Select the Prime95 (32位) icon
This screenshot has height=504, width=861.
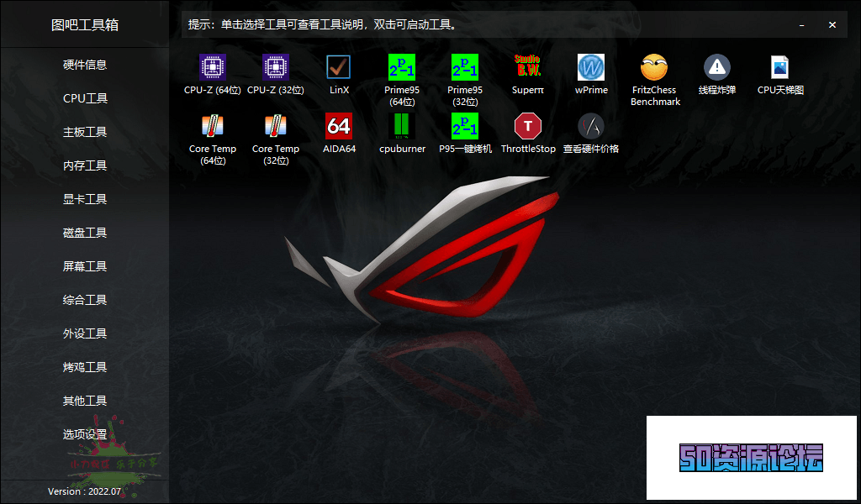pyautogui.click(x=465, y=67)
